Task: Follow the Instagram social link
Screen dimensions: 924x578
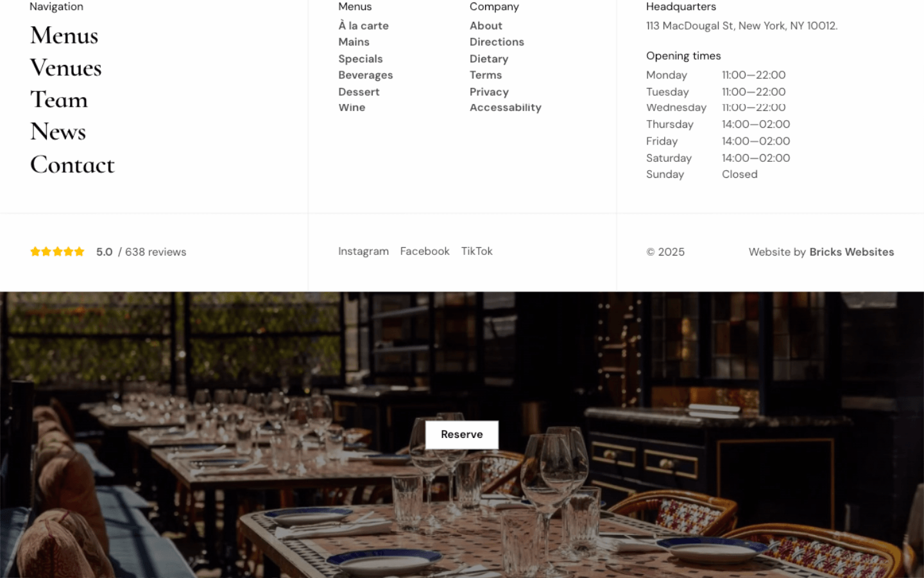Action: pos(364,251)
